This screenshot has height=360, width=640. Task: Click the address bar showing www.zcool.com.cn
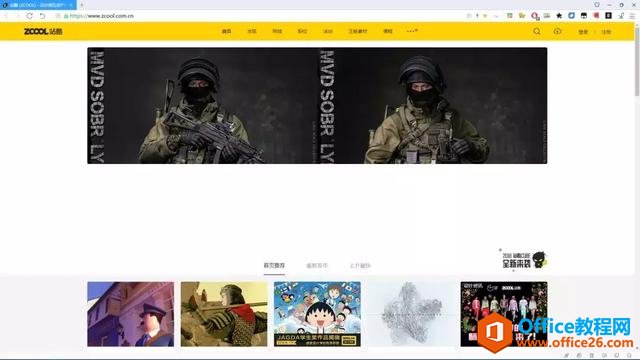pyautogui.click(x=261, y=16)
